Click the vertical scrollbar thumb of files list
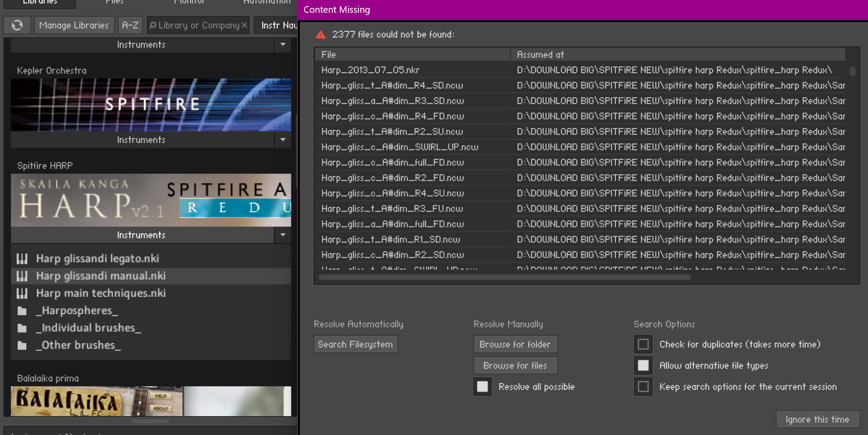 coord(853,71)
